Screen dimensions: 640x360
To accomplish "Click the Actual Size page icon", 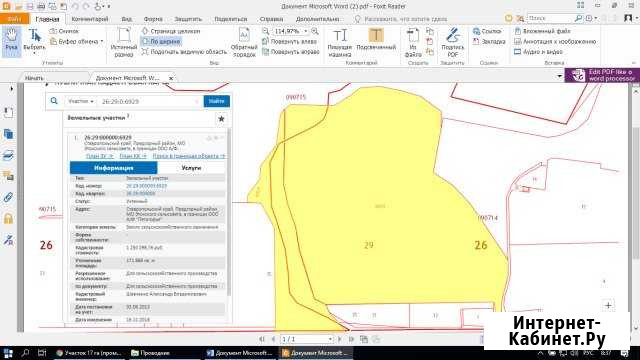I will [x=124, y=35].
